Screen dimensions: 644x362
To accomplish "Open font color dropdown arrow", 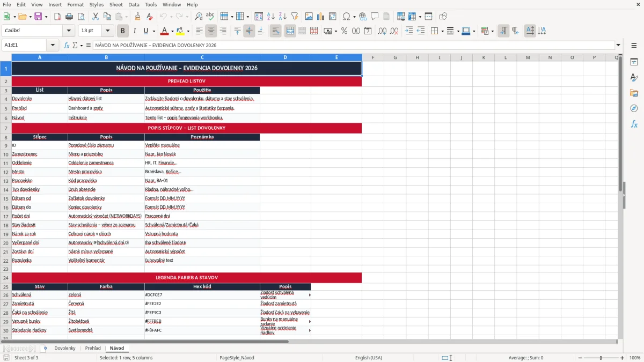I will point(172,31).
